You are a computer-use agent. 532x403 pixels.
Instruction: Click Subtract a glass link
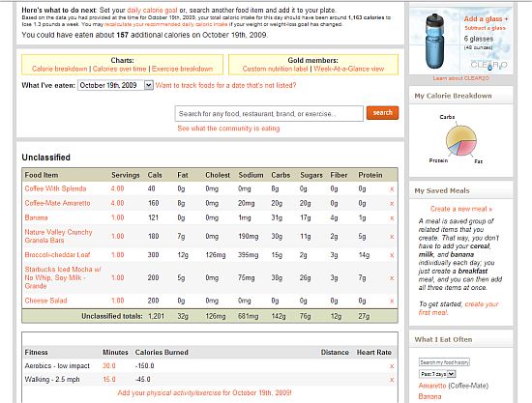[486, 28]
